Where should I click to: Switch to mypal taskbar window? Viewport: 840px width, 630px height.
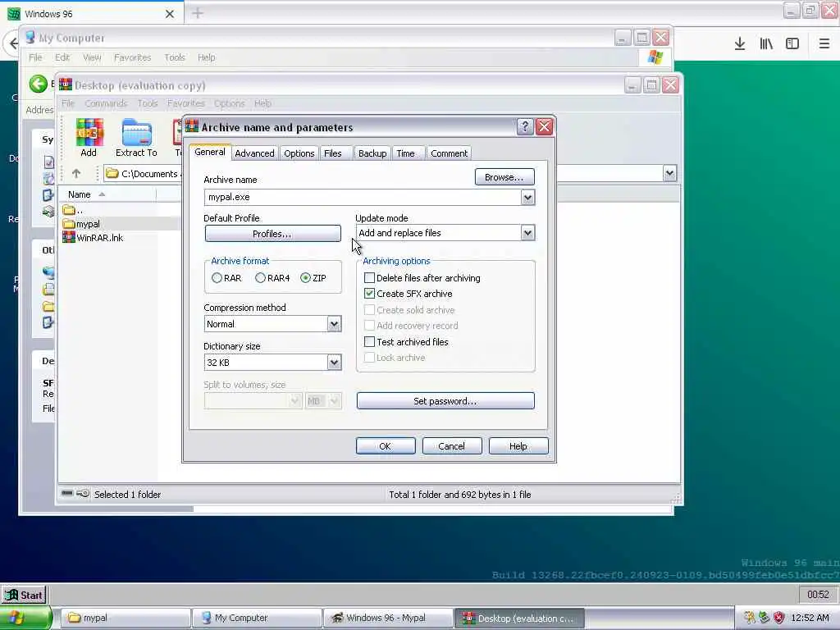(x=126, y=618)
